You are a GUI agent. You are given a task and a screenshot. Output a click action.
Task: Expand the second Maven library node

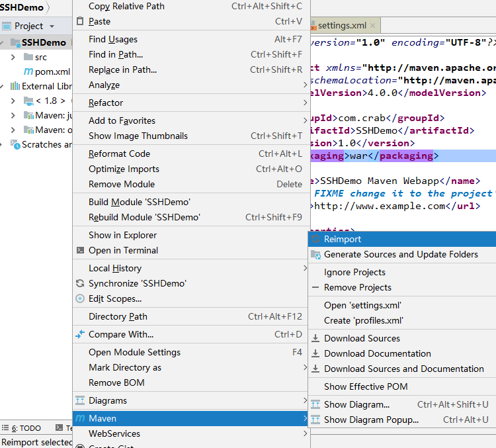13,130
